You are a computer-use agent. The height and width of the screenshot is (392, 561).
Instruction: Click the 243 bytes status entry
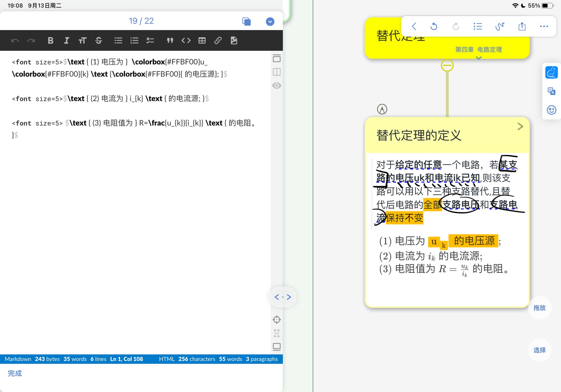click(47, 359)
